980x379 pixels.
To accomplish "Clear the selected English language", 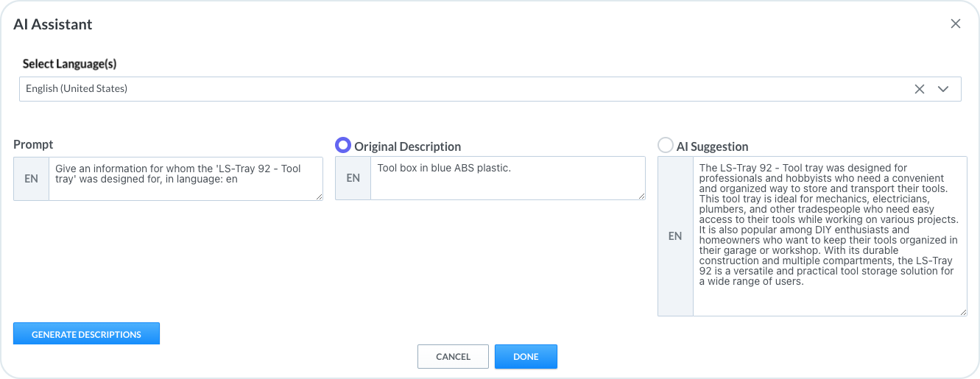I will point(919,89).
